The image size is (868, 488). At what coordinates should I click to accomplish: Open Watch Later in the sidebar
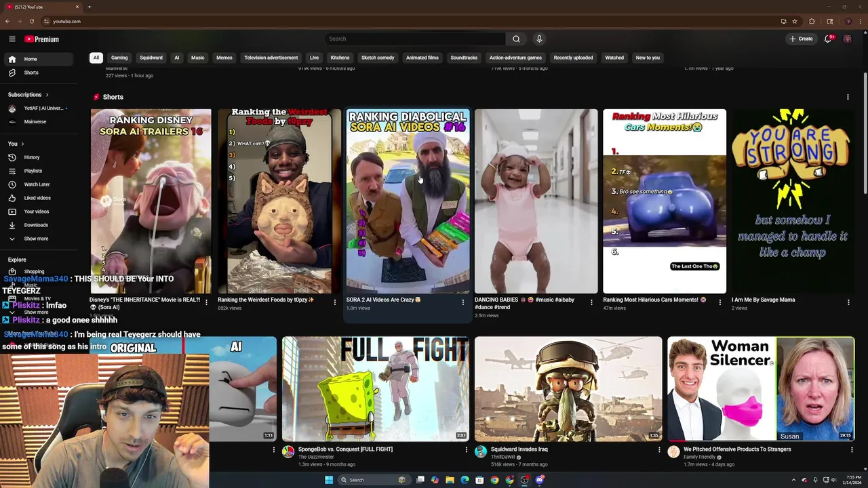click(38, 184)
